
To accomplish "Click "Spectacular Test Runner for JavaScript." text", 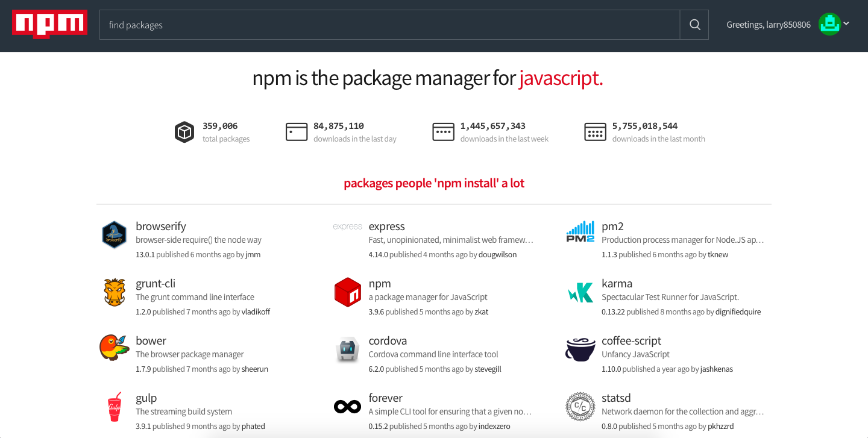I will [670, 297].
